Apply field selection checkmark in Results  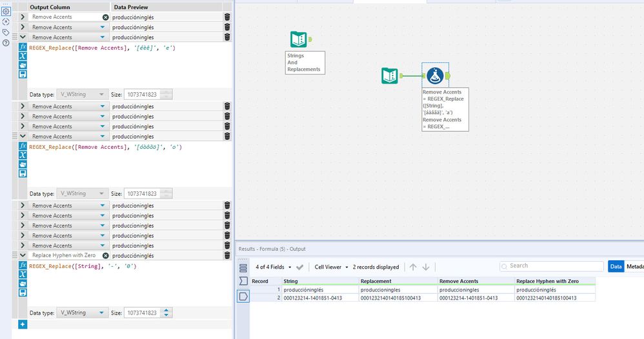(300, 267)
